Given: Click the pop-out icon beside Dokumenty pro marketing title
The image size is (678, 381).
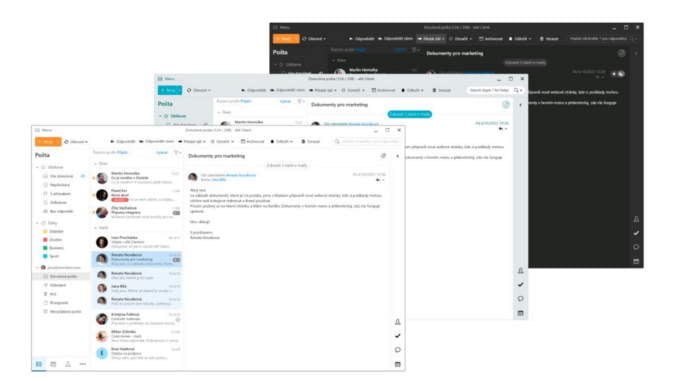Looking at the screenshot, I should [383, 156].
